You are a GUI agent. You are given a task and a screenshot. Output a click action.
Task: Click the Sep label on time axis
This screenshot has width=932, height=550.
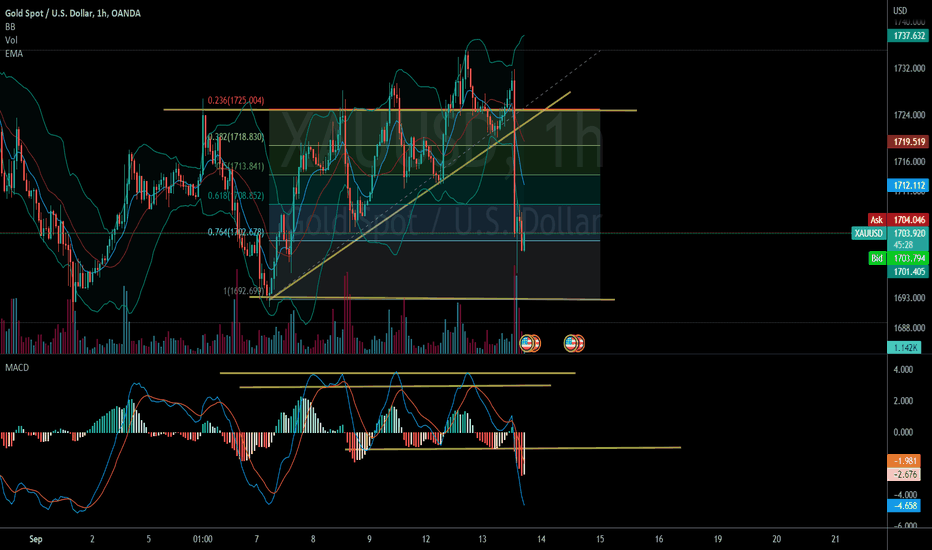[x=36, y=539]
